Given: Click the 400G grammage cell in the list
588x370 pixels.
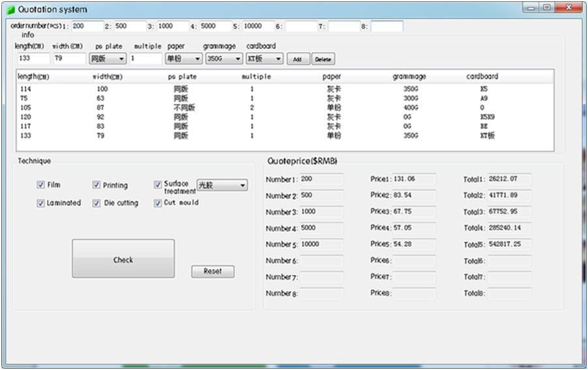Looking at the screenshot, I should [411, 107].
